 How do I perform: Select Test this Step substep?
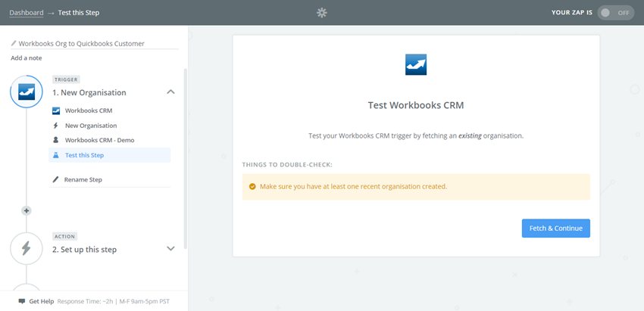click(109, 155)
